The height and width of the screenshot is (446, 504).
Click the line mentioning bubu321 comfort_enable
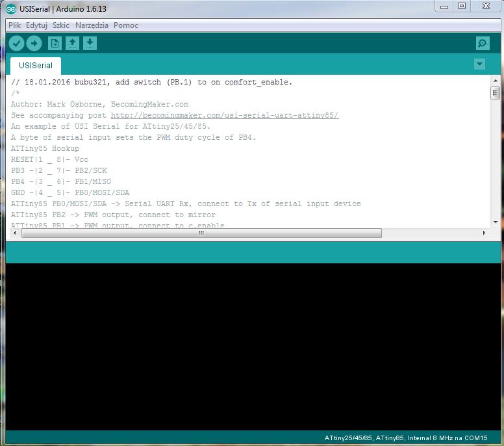tap(152, 82)
